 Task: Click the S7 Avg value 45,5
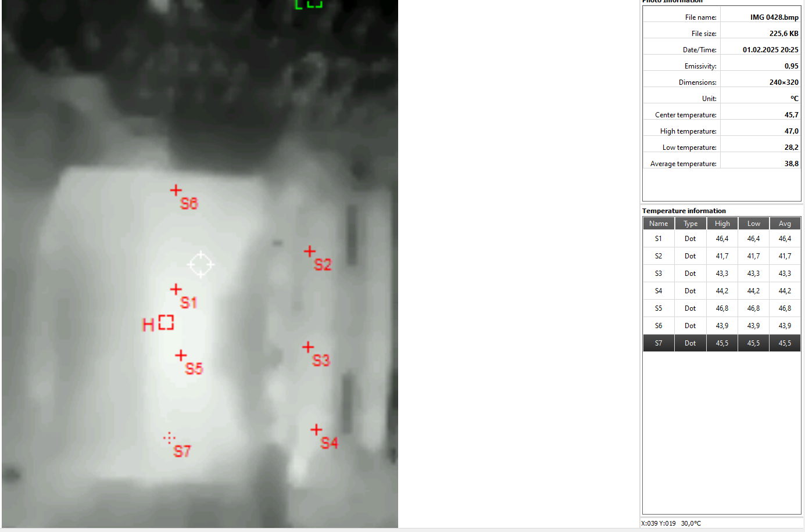(x=785, y=343)
